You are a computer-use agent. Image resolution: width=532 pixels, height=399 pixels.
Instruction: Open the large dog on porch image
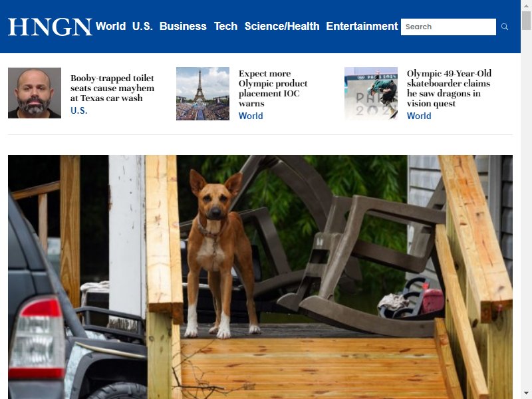click(260, 277)
